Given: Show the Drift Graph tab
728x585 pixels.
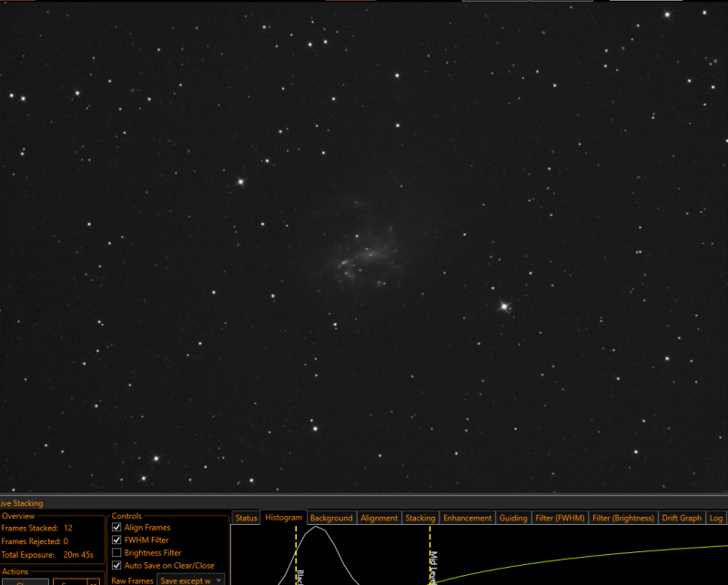Looking at the screenshot, I should point(682,518).
